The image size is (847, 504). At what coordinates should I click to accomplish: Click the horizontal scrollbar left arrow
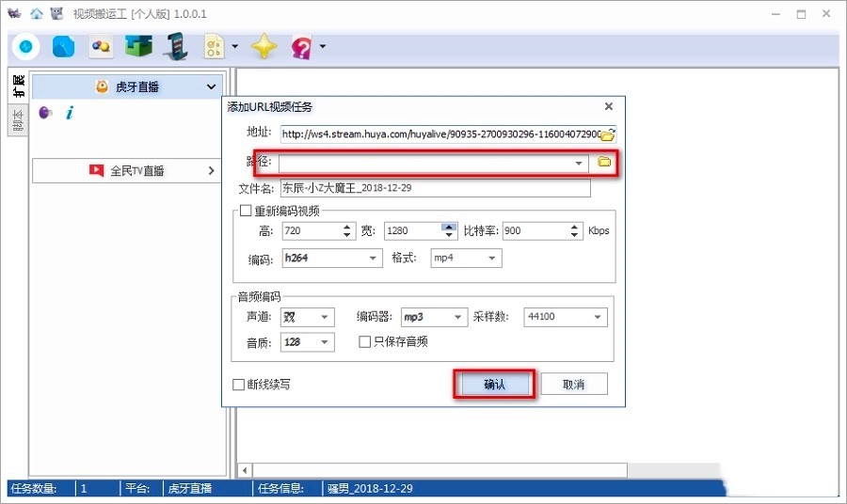click(x=245, y=470)
